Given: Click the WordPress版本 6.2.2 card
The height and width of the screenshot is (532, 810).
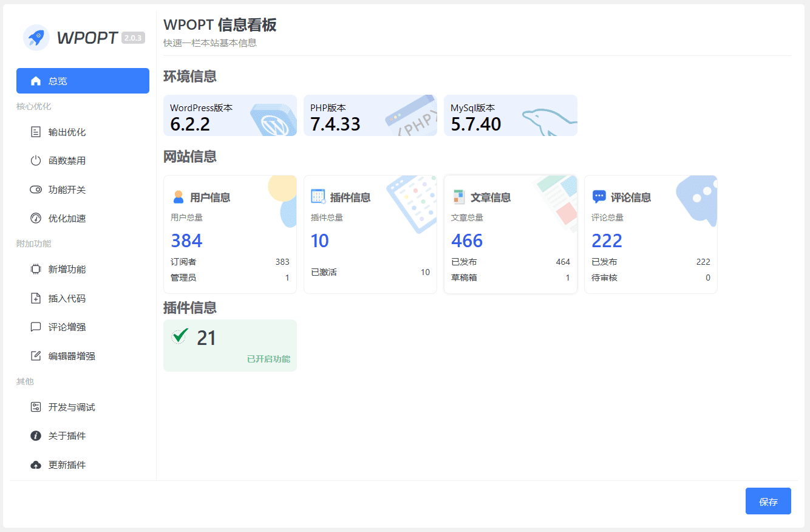Looking at the screenshot, I should coord(230,115).
